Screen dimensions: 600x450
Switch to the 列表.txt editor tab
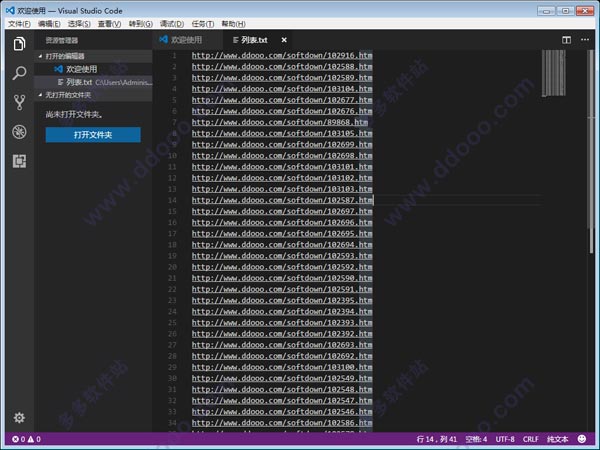pyautogui.click(x=259, y=40)
